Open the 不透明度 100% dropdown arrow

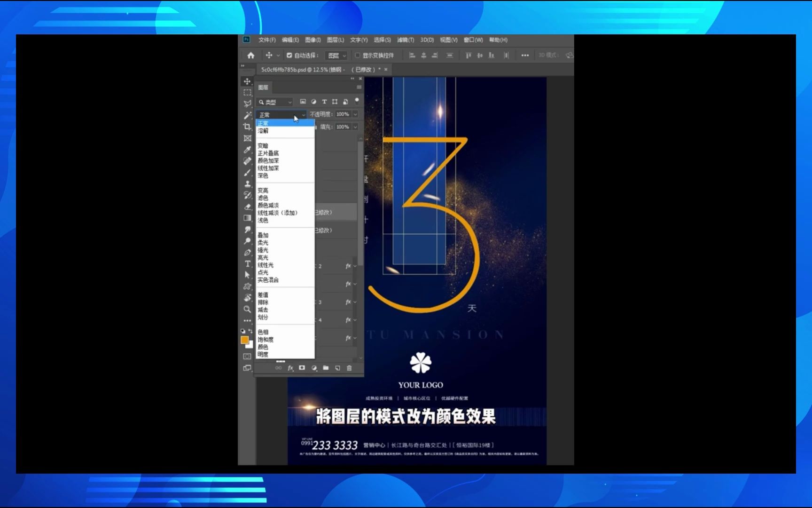(355, 114)
